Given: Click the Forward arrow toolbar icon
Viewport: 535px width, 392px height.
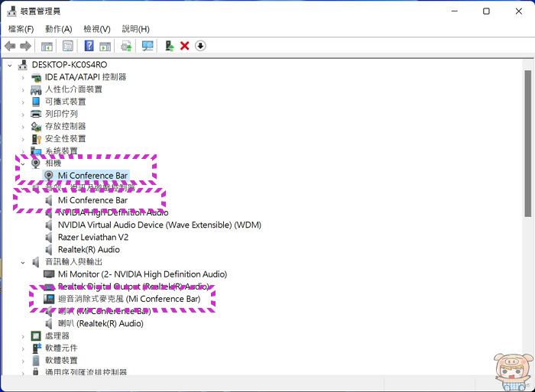Looking at the screenshot, I should (x=25, y=46).
